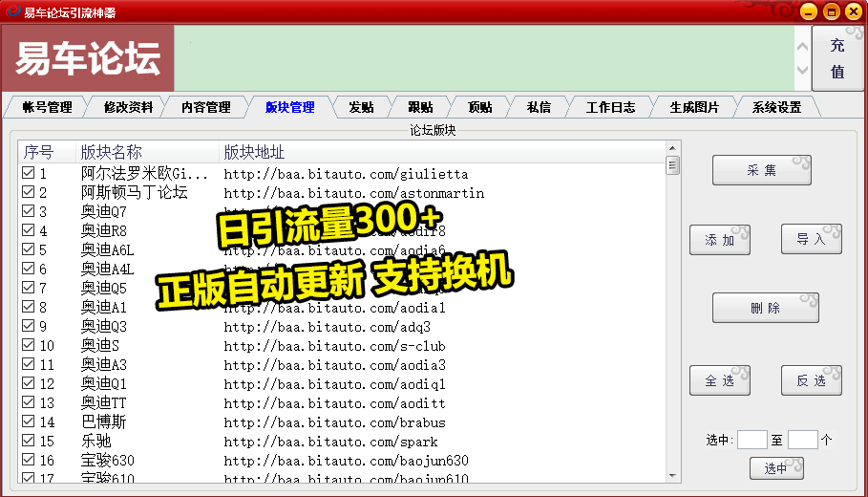This screenshot has width=868, height=497.
Task: Go to the 发贴 tab
Action: click(361, 107)
